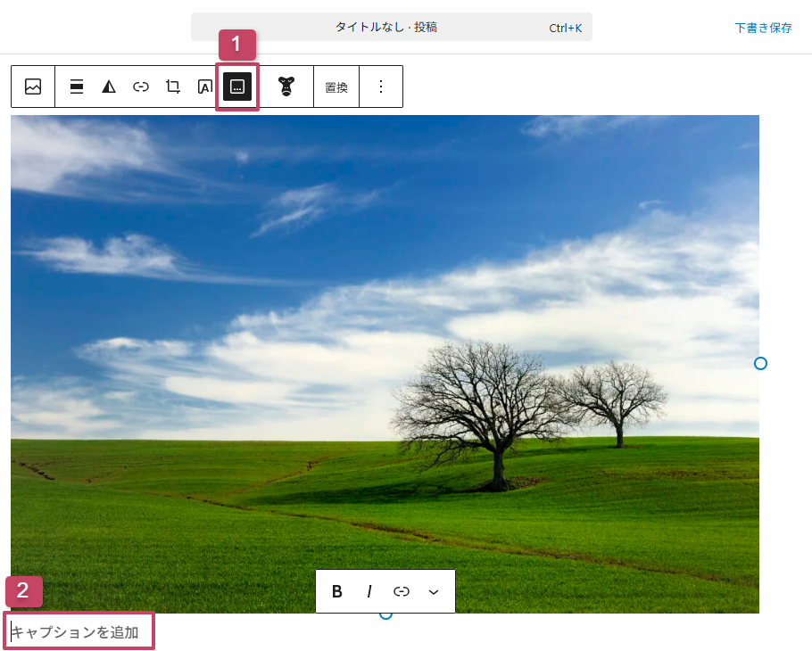The image size is (812, 651).
Task: Open the タイトルなし・投稿 command palette bar
Action: click(391, 28)
